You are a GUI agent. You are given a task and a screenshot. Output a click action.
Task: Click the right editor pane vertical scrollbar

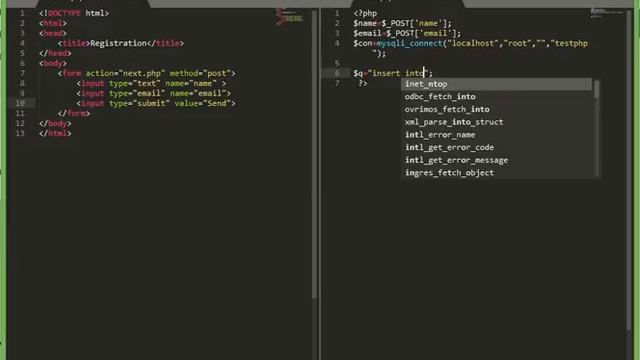629,171
